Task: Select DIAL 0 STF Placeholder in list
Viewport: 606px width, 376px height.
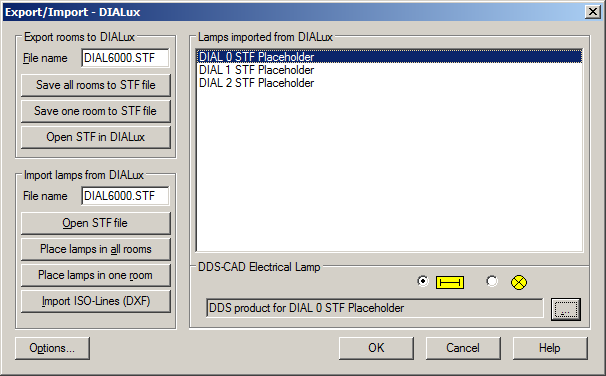Action: tap(389, 57)
